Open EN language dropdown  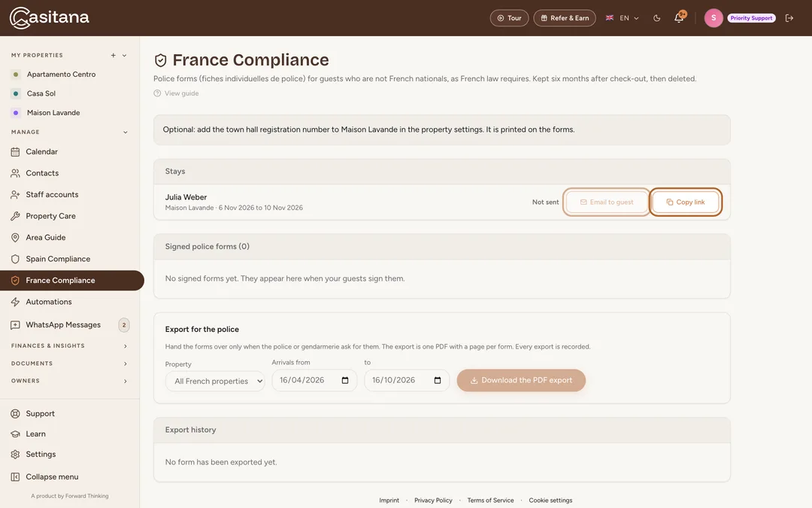coord(623,18)
